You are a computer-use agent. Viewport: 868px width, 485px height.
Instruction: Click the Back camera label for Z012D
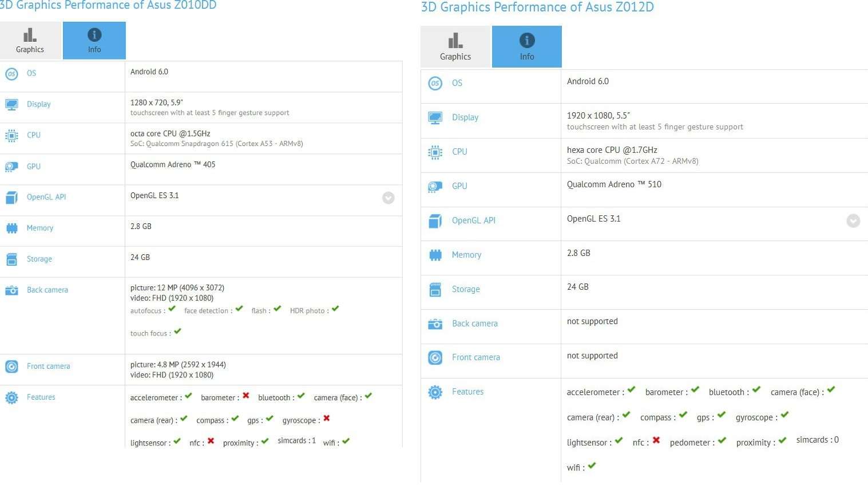click(475, 324)
